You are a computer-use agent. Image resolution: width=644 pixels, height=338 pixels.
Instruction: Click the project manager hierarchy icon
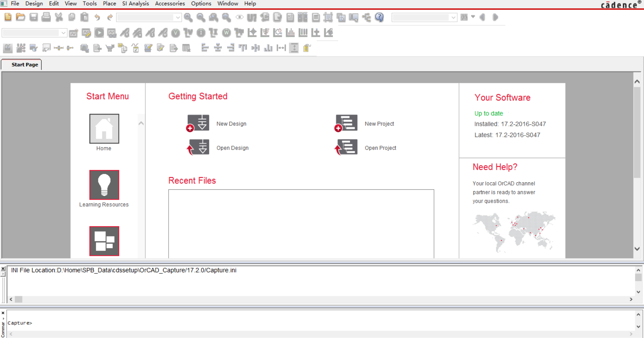(366, 17)
